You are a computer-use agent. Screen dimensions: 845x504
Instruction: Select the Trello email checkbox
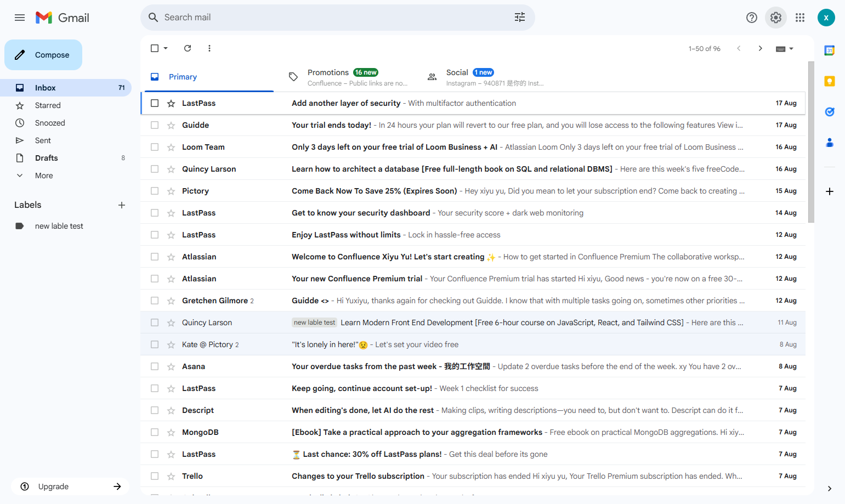155,476
